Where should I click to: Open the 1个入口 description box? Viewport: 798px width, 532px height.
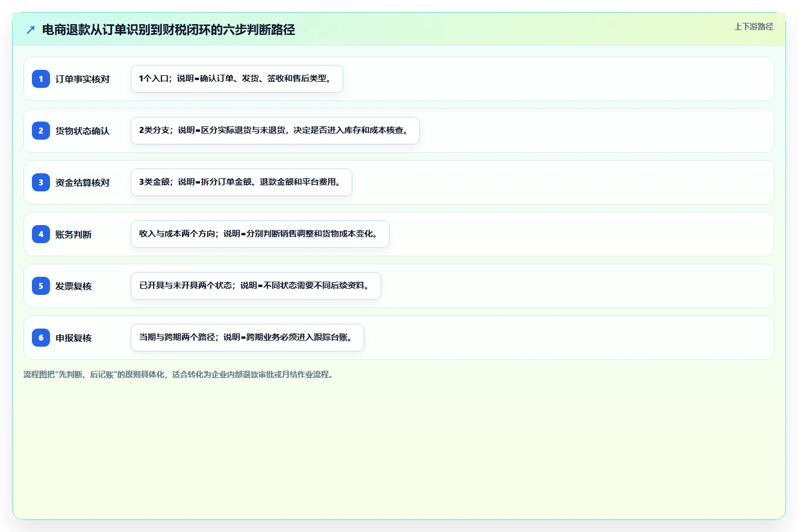coord(237,79)
